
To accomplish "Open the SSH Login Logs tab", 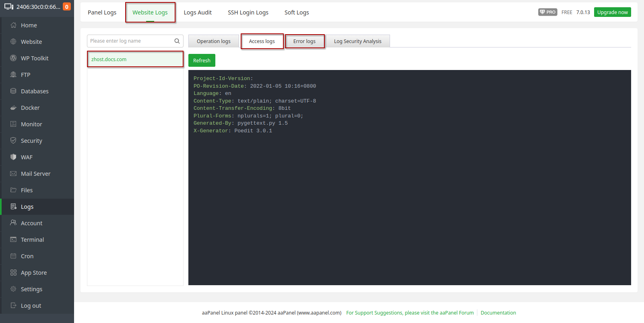I will [x=248, y=12].
